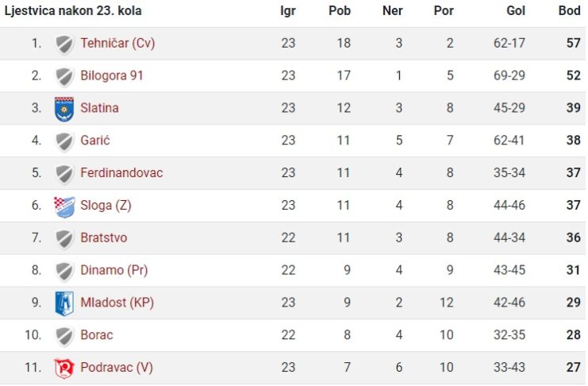Click the Slatina blue club crest

[64, 110]
